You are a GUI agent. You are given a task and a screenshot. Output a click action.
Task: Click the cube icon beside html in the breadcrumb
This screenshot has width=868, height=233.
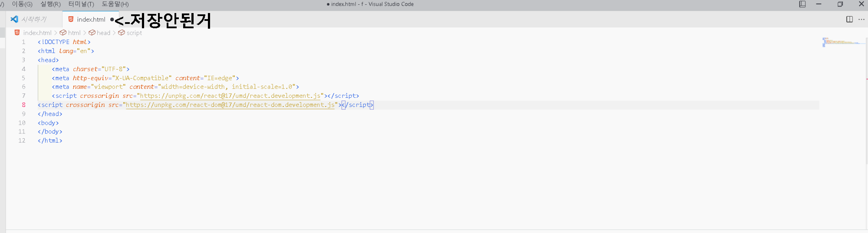pos(63,33)
